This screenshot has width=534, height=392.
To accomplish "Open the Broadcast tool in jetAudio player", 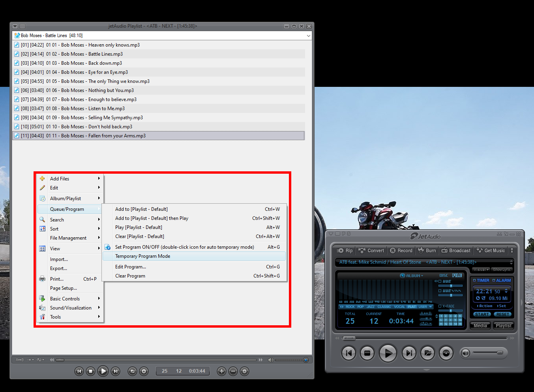I will tap(456, 250).
